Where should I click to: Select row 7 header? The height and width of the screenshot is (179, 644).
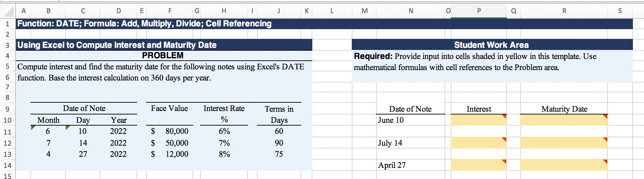(7, 87)
